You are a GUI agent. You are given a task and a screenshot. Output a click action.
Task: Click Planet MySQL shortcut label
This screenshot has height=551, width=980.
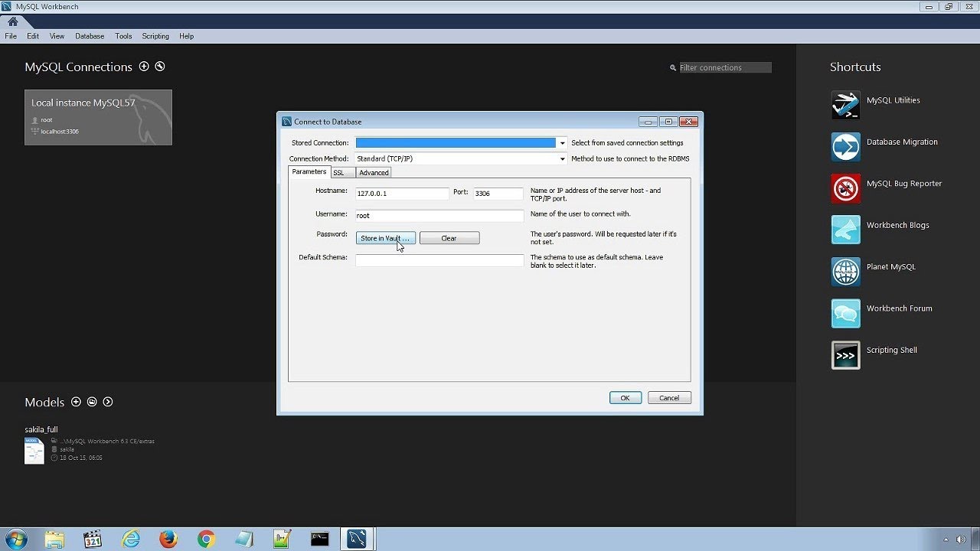tap(891, 266)
